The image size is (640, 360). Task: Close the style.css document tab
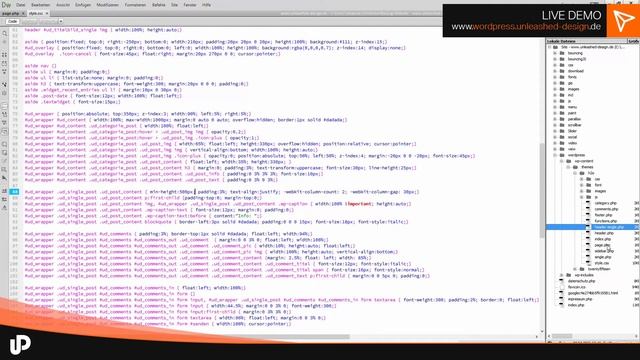click(x=47, y=13)
